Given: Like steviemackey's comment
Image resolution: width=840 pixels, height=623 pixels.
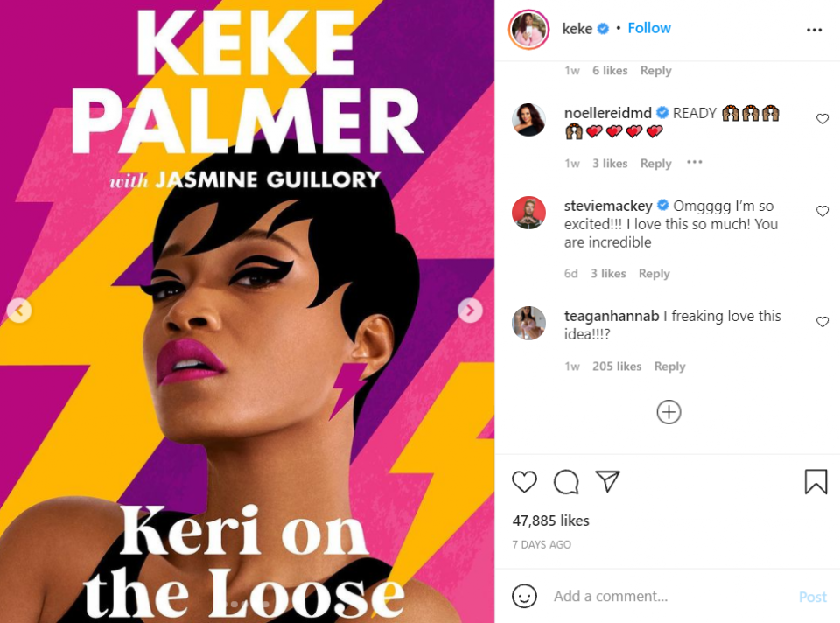Looking at the screenshot, I should pyautogui.click(x=822, y=211).
